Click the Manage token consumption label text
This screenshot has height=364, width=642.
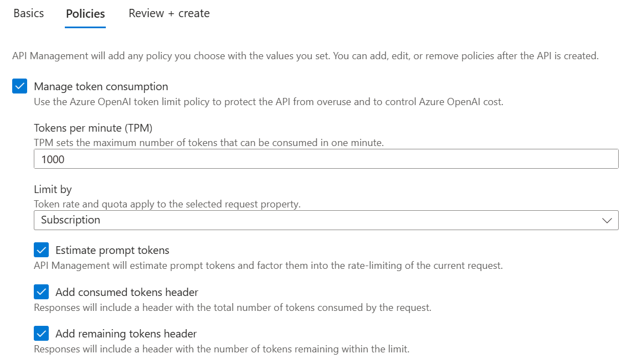coord(101,87)
